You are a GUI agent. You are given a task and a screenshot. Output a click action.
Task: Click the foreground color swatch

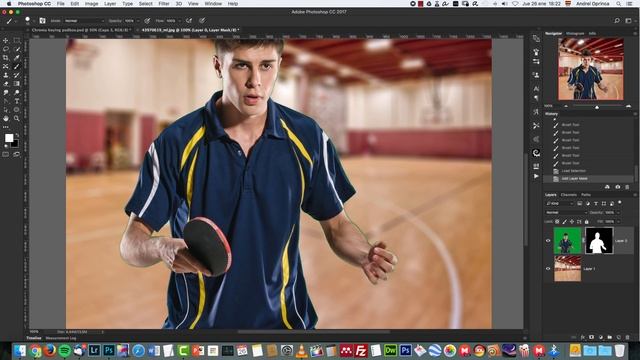(x=9, y=138)
